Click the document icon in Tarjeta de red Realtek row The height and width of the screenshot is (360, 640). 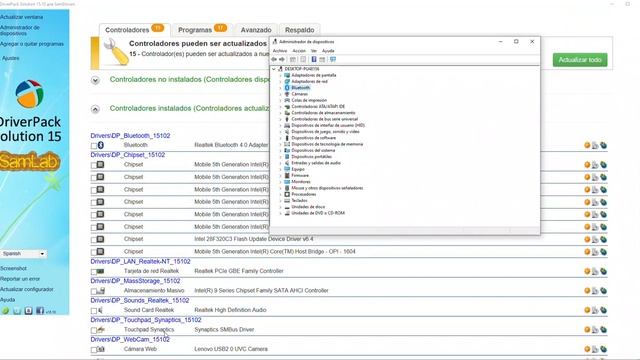point(595,271)
